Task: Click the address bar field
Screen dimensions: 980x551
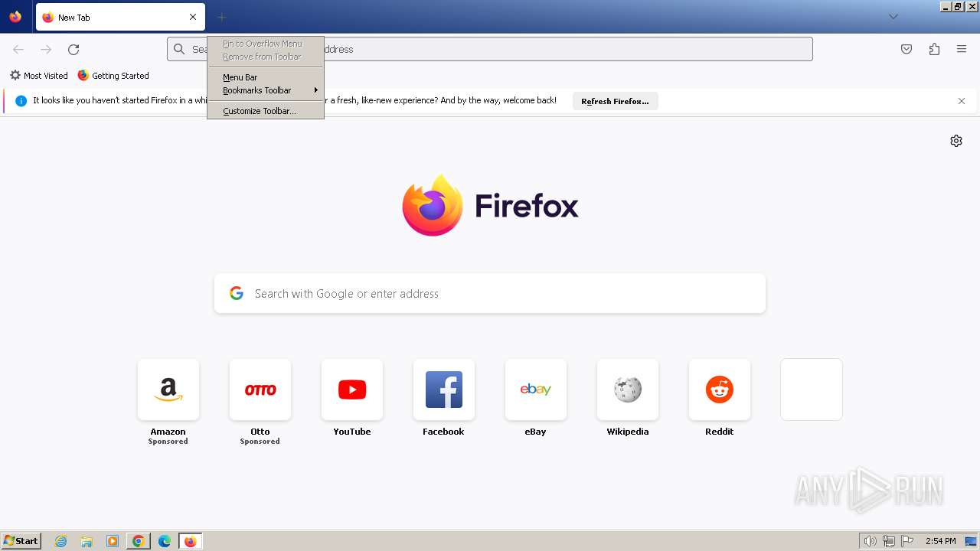Action: (490, 49)
